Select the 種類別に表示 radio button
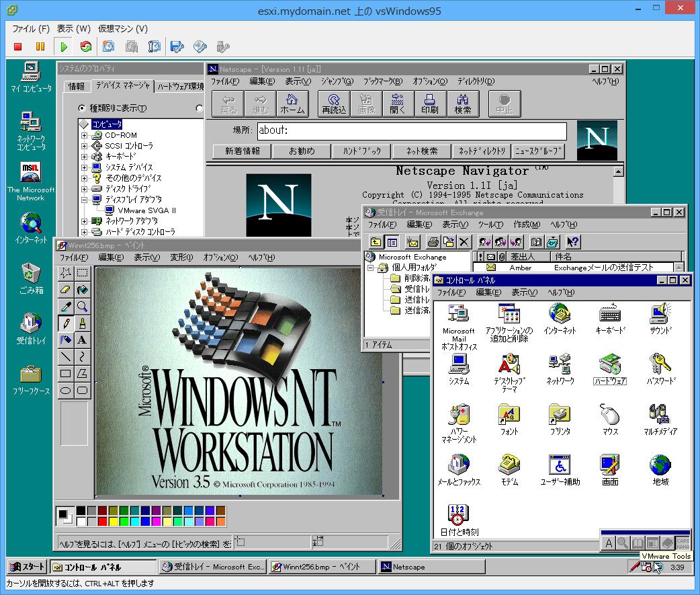This screenshot has width=700, height=595. click(x=82, y=108)
